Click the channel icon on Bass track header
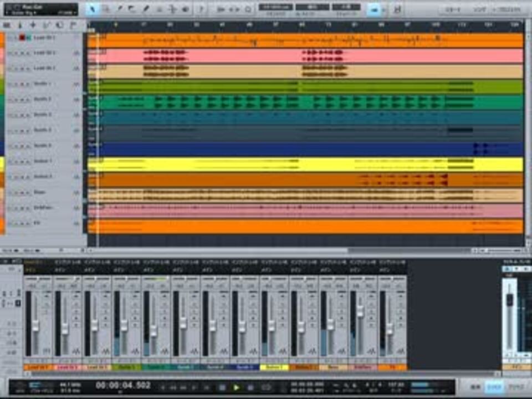 tap(76, 193)
